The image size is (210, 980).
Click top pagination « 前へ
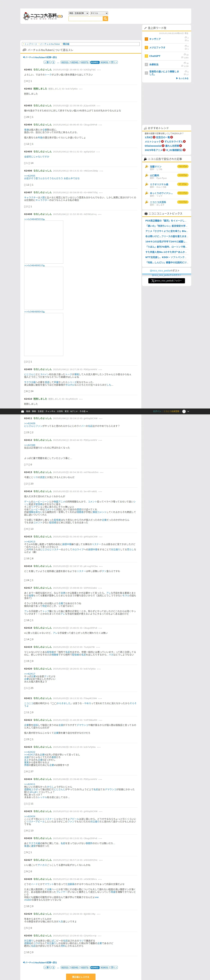coord(47,62)
